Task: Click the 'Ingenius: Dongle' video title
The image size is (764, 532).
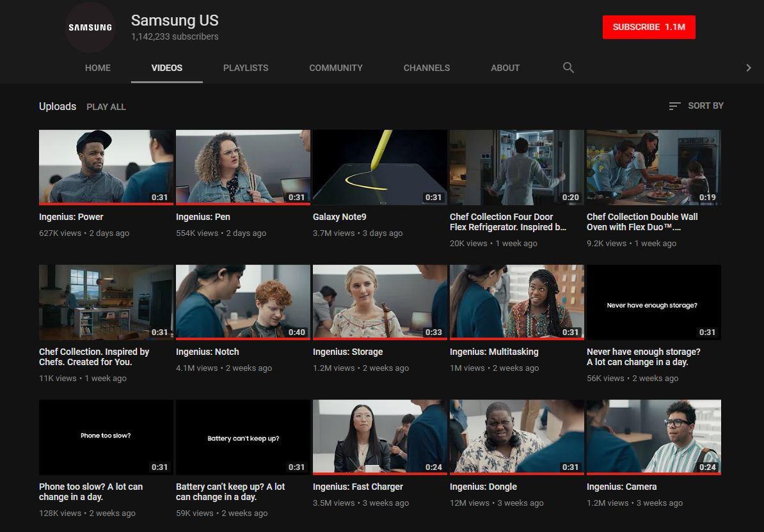Action: click(483, 486)
